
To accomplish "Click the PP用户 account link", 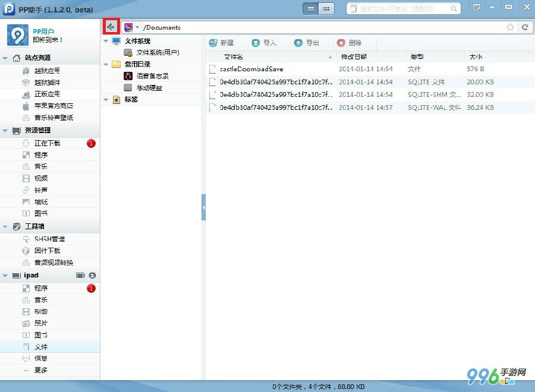I will [x=43, y=31].
